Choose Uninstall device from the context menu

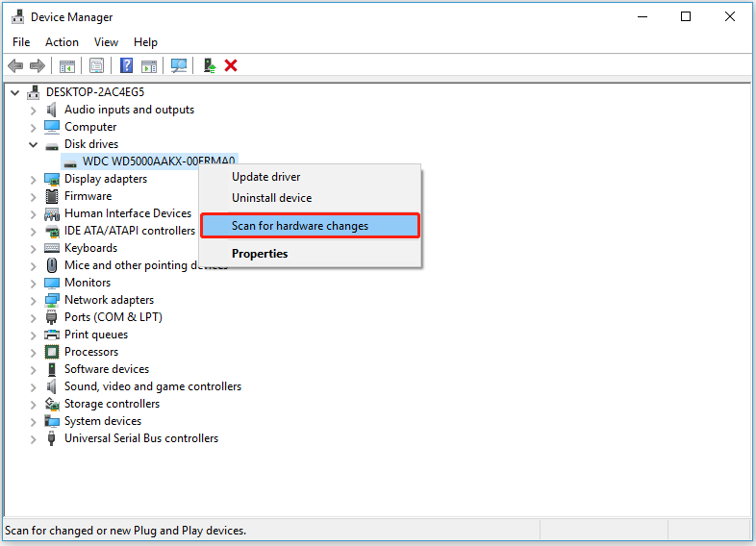(271, 198)
